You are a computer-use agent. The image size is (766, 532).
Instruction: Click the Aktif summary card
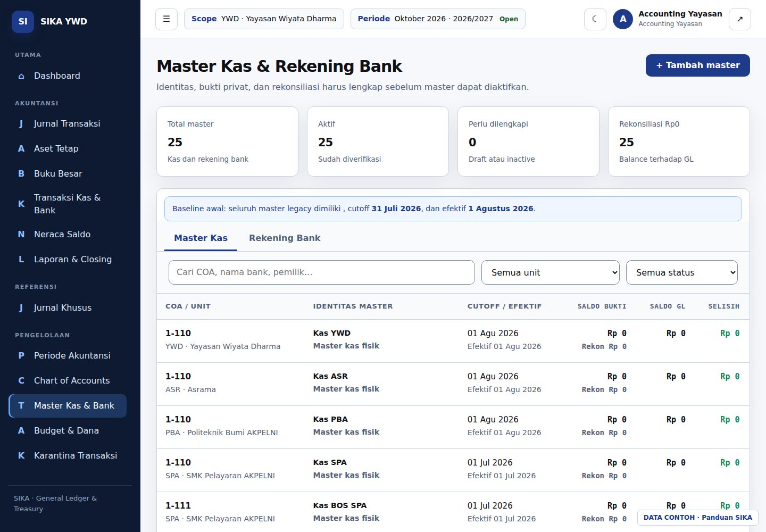coord(378,142)
